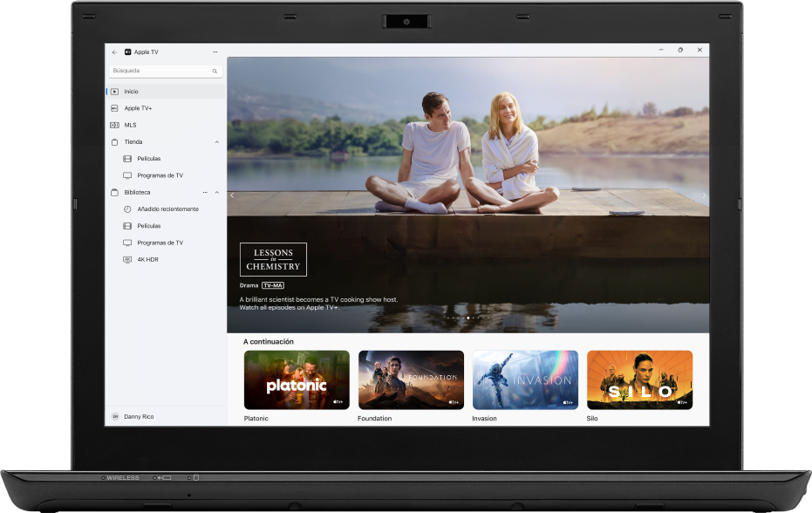Viewport: 812px width, 513px height.
Task: Click the TV-MA rating label
Action: point(273,285)
